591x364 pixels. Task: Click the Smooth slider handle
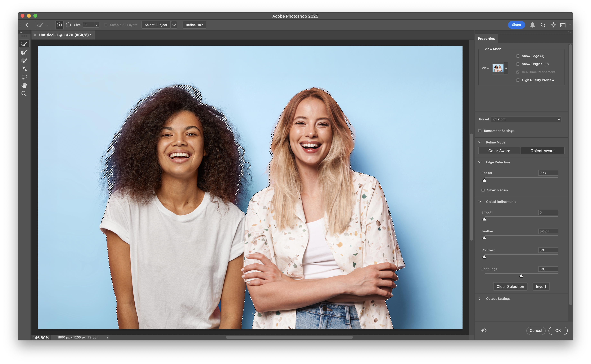pyautogui.click(x=484, y=219)
